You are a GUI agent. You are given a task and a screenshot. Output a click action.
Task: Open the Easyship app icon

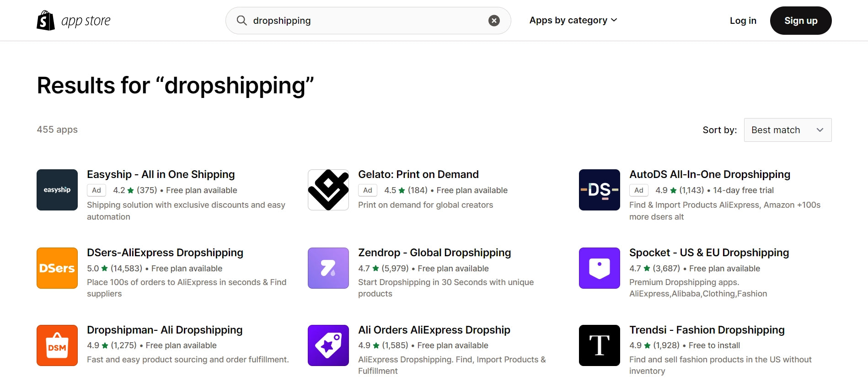(57, 190)
